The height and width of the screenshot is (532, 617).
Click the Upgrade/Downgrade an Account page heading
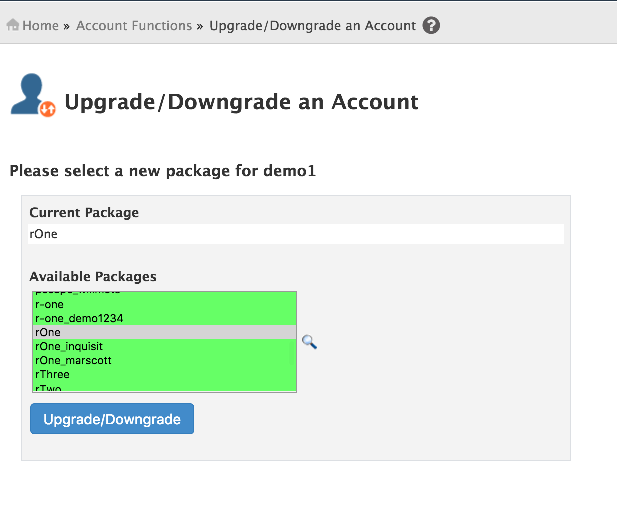[241, 102]
